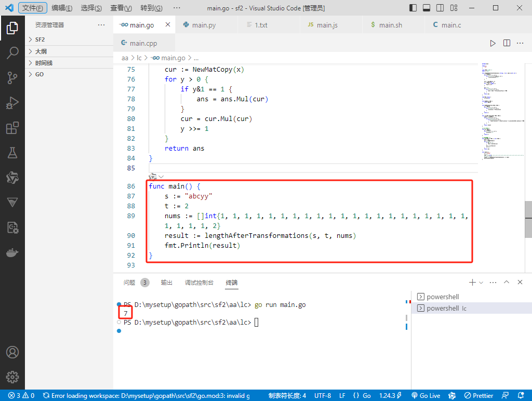Open the overflow menu ellipsis in menu bar

[177, 8]
